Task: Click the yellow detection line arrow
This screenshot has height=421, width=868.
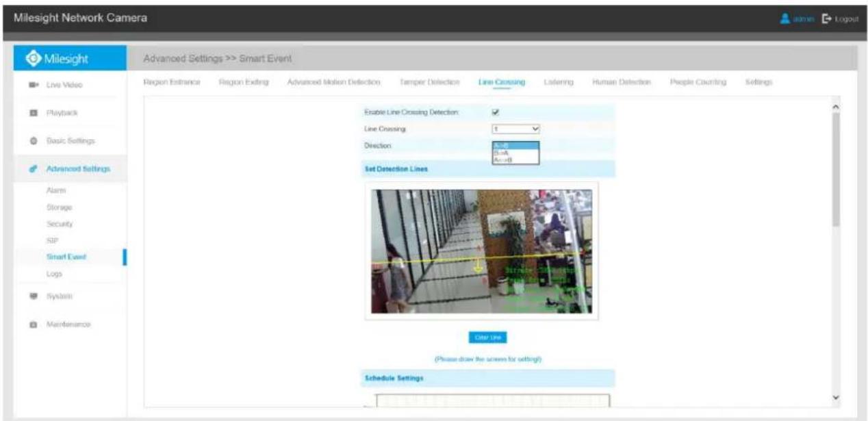Action: (x=478, y=264)
